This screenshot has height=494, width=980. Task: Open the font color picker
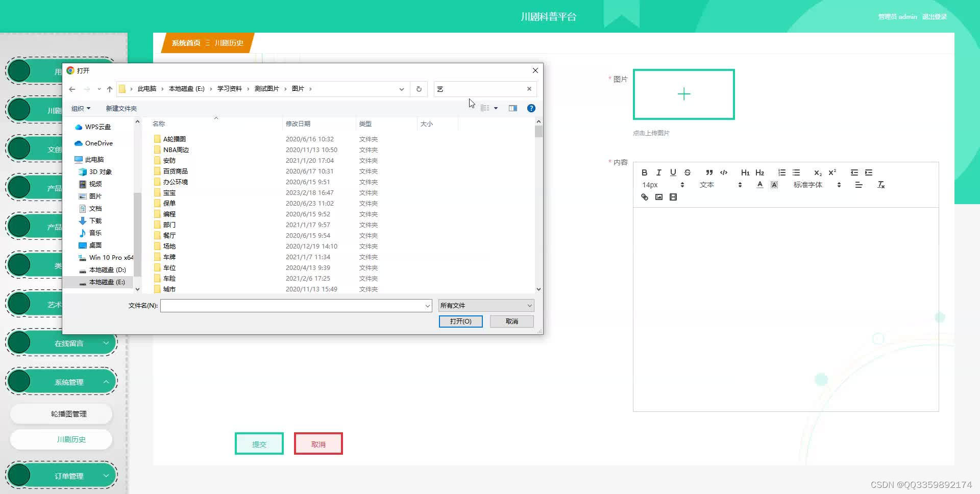(x=759, y=185)
